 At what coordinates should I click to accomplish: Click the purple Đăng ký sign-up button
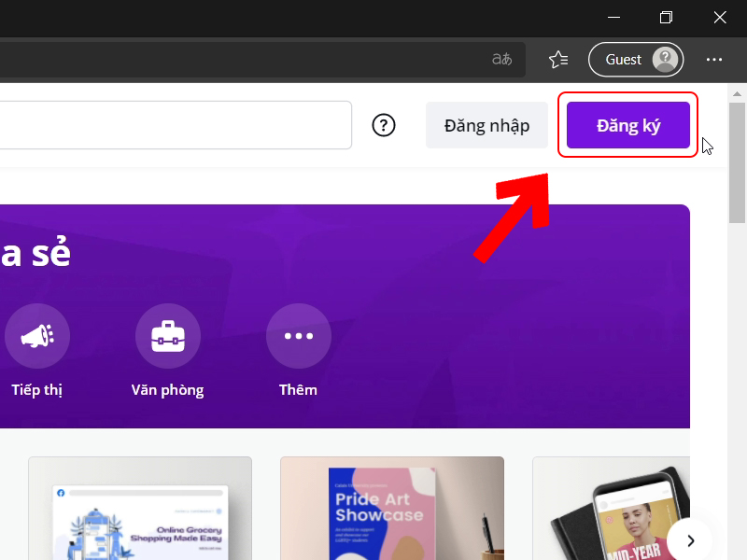(x=628, y=125)
